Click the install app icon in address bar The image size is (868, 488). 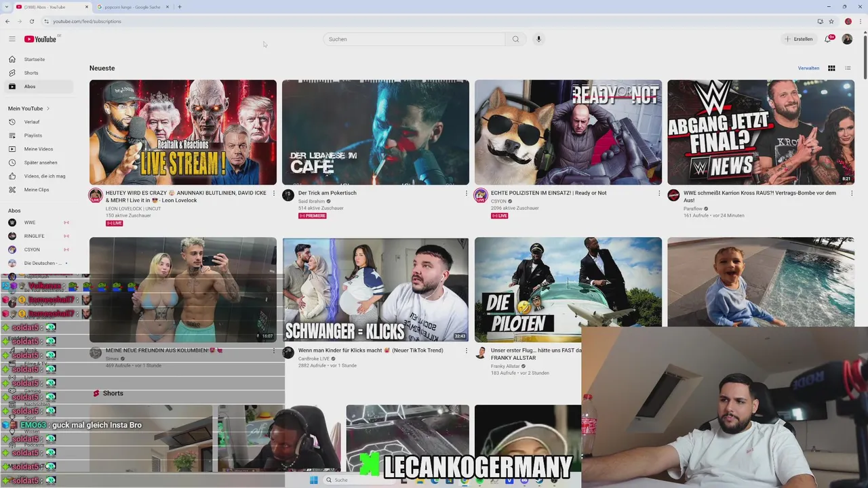pyautogui.click(x=820, y=21)
